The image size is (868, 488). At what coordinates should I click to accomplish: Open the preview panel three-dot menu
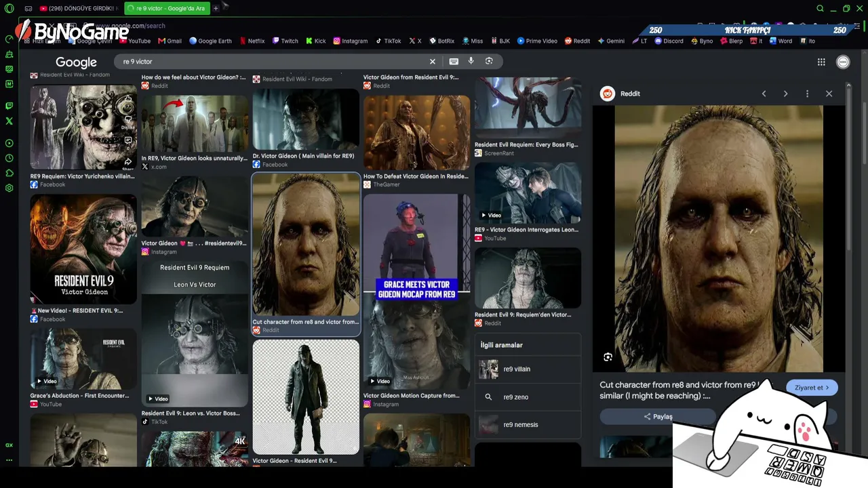coord(807,94)
